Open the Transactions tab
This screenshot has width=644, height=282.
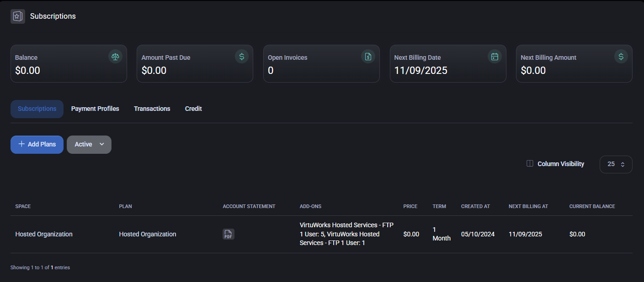click(x=152, y=109)
